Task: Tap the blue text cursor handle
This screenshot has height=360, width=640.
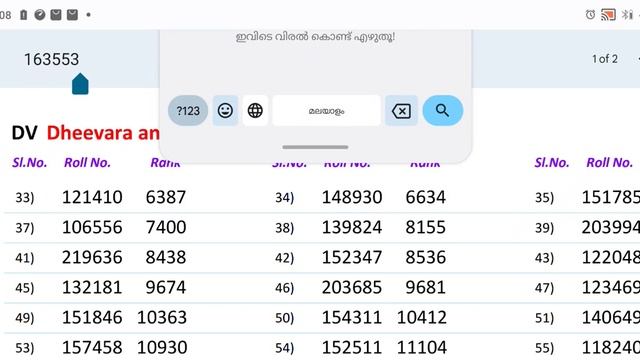Action: tap(80, 84)
